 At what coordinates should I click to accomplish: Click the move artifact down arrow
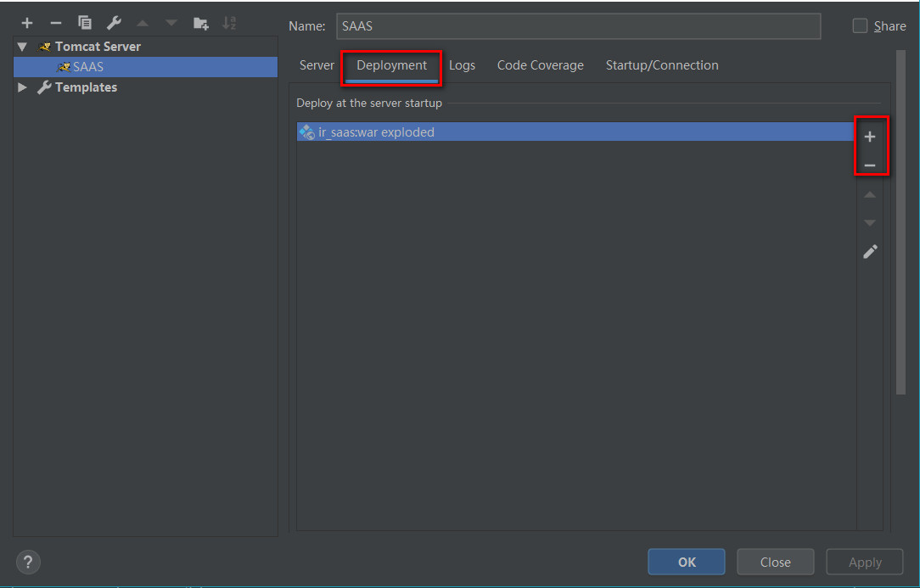click(x=870, y=222)
